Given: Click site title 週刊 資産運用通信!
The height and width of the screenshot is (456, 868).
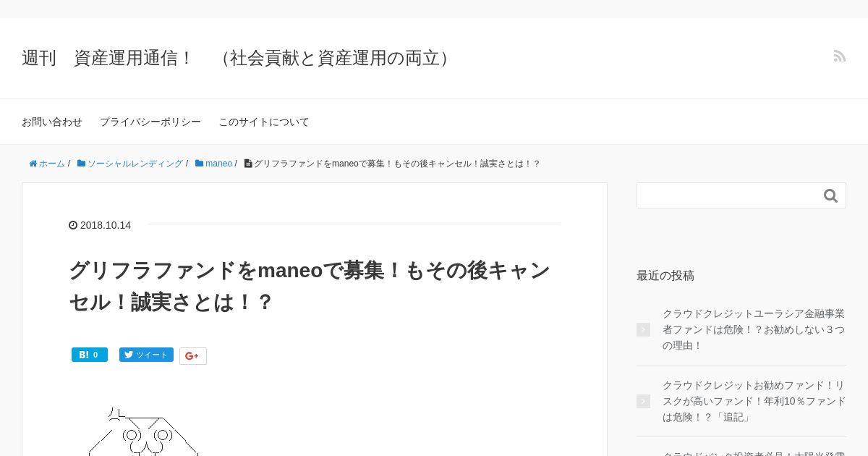Looking at the screenshot, I should pyautogui.click(x=239, y=58).
